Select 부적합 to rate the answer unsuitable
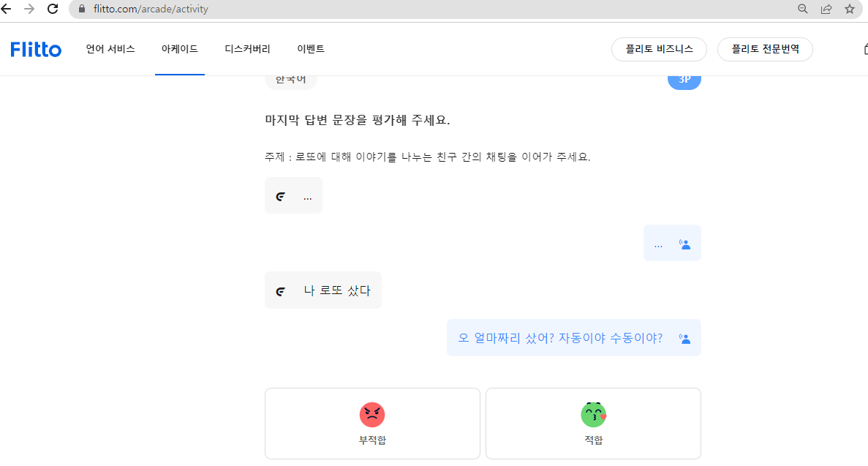868x466 pixels. pyautogui.click(x=372, y=423)
